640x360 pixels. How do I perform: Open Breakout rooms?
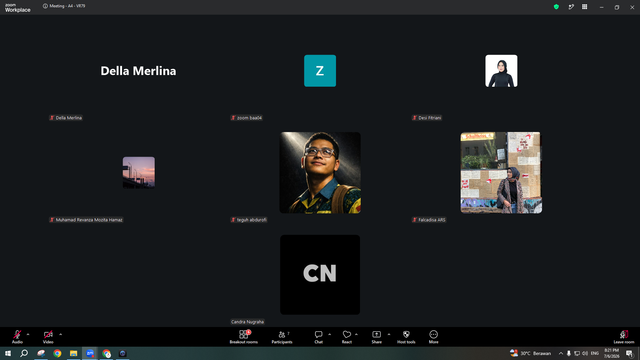244,336
